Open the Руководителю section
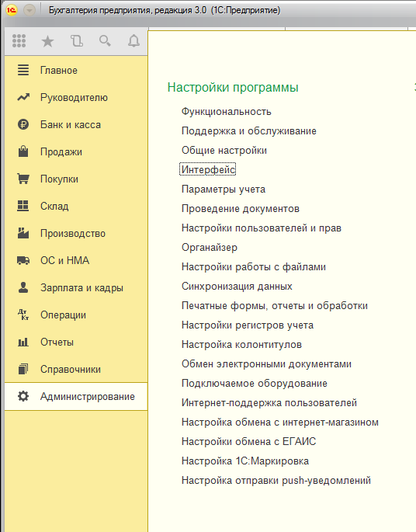This screenshot has width=416, height=532. pos(76,97)
